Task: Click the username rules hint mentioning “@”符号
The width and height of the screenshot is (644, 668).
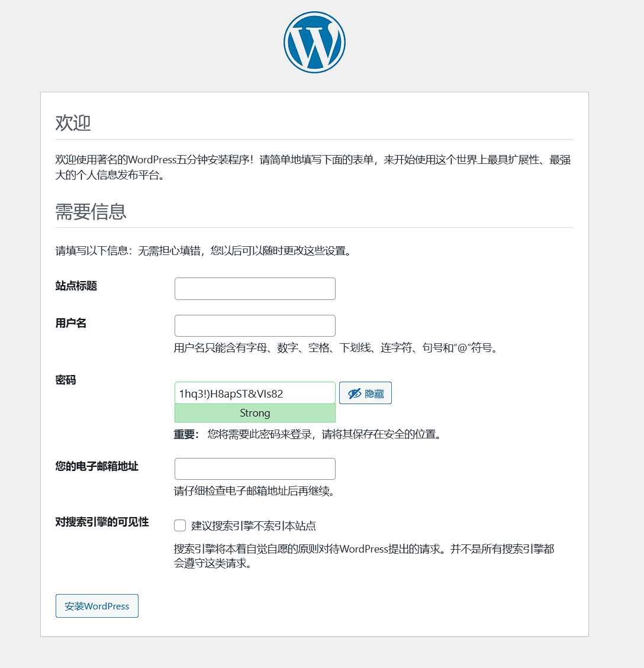Action: (x=336, y=348)
